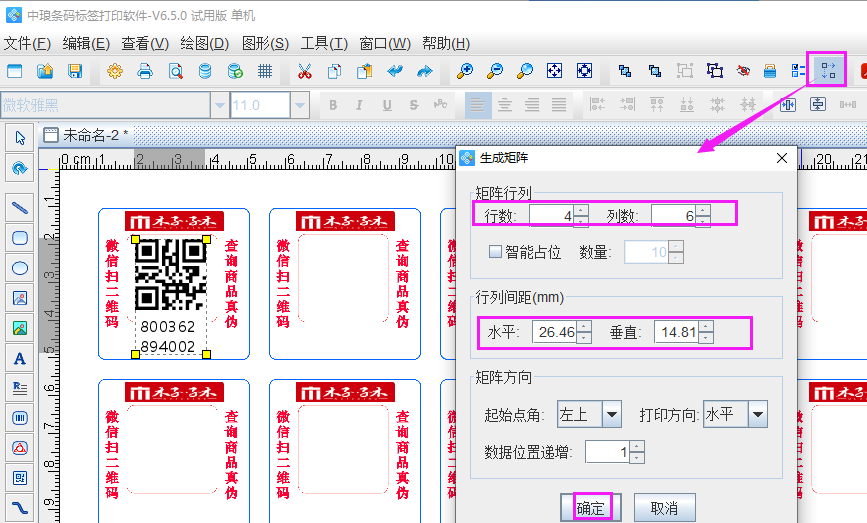Select the QR code tool
The width and height of the screenshot is (867, 523).
click(x=20, y=478)
